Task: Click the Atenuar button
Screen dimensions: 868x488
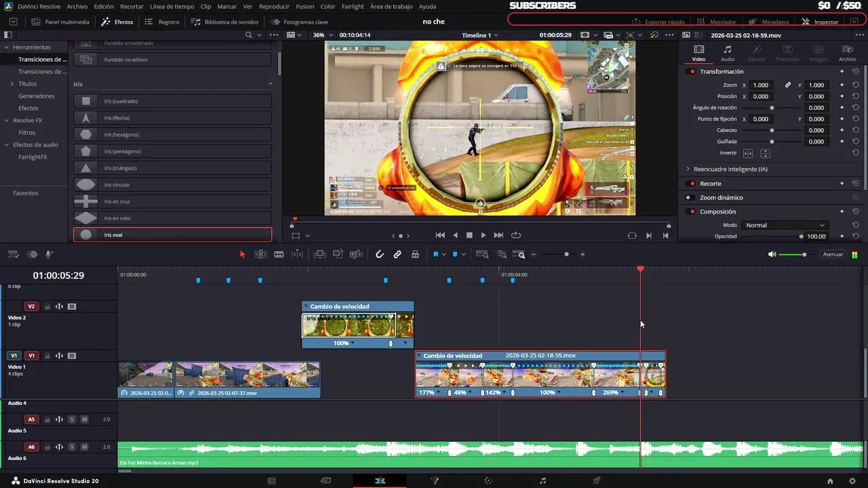Action: (833, 254)
